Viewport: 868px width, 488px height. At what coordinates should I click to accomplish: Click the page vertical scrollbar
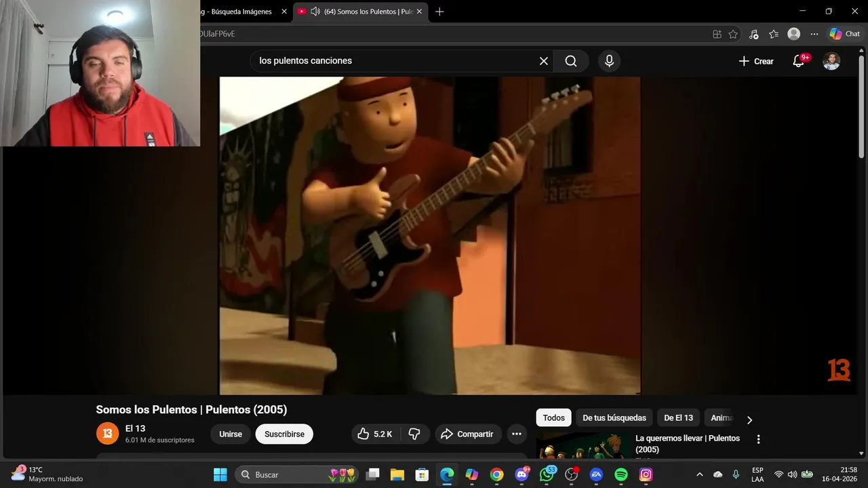point(862,108)
